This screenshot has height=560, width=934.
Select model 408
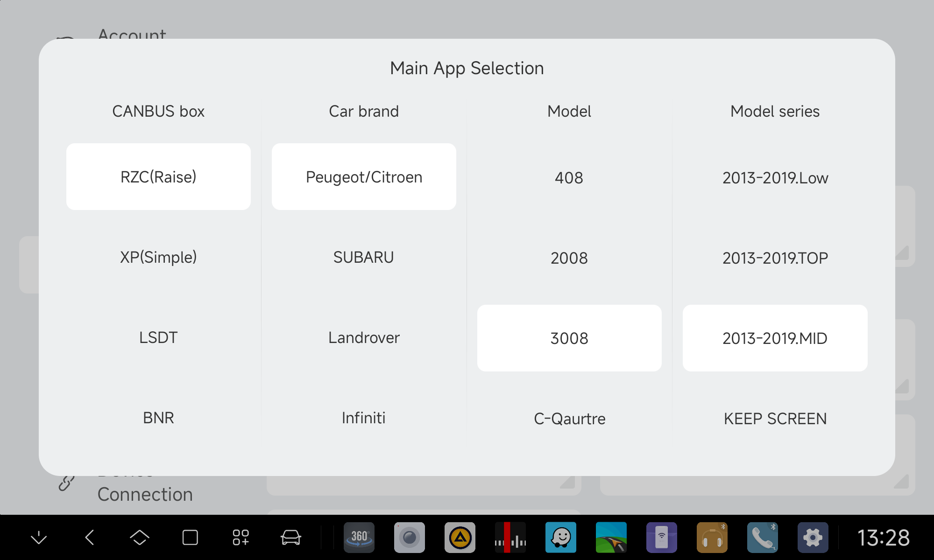point(569,178)
